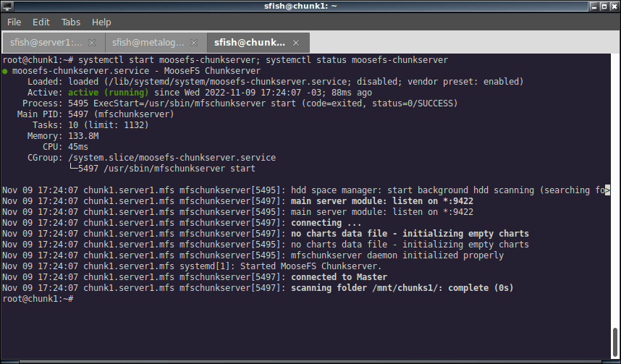This screenshot has height=364, width=621.
Task: Click the 'connected to Master' log line
Action: coord(195,277)
